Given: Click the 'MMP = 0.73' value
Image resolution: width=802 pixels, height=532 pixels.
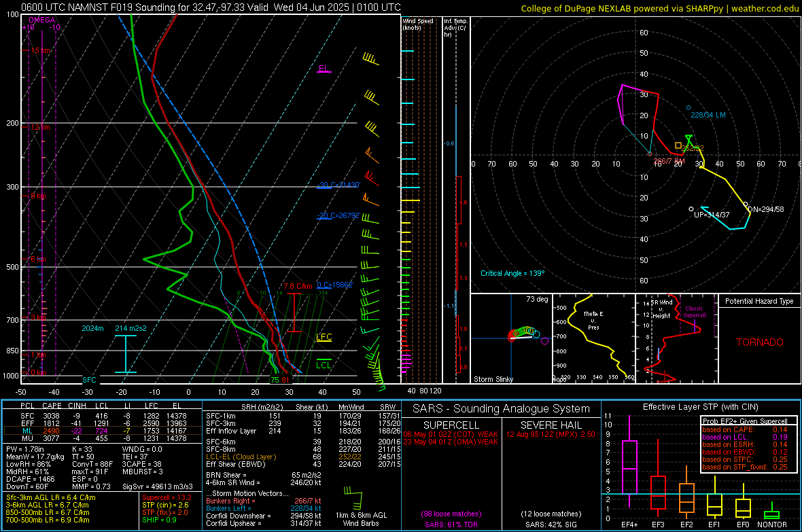Looking at the screenshot, I should click(91, 486).
